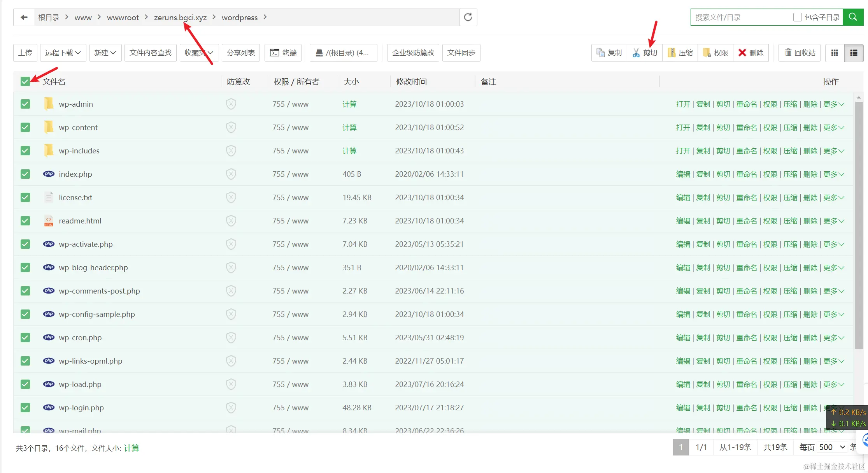Viewport: 868px width, 473px height.
Task: Click the readme.html file icon
Action: [x=49, y=221]
